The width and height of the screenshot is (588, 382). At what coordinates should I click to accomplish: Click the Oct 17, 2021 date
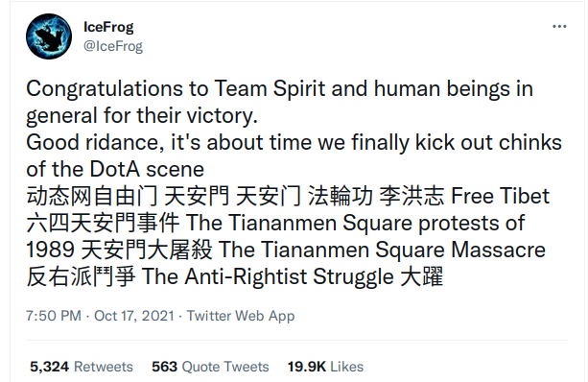[x=134, y=316]
